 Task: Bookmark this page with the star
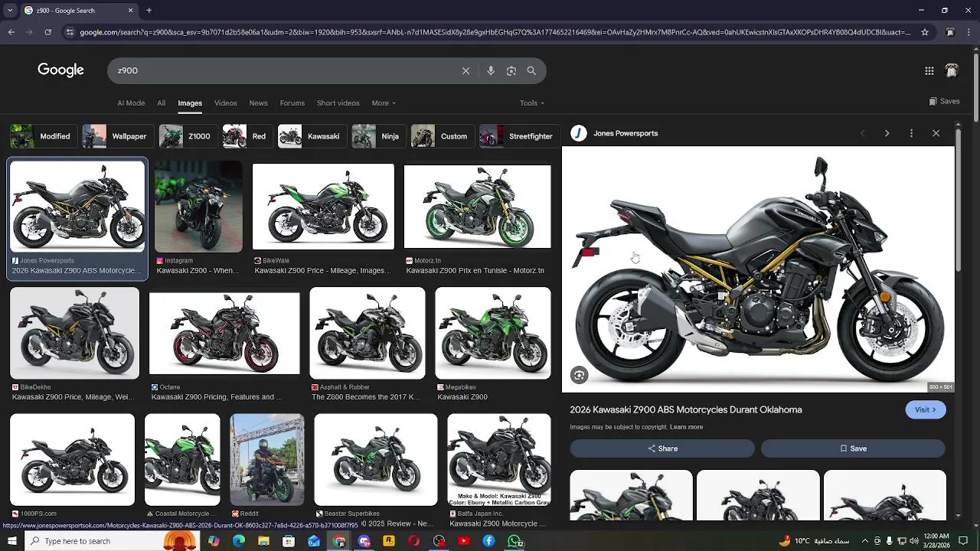tap(925, 32)
